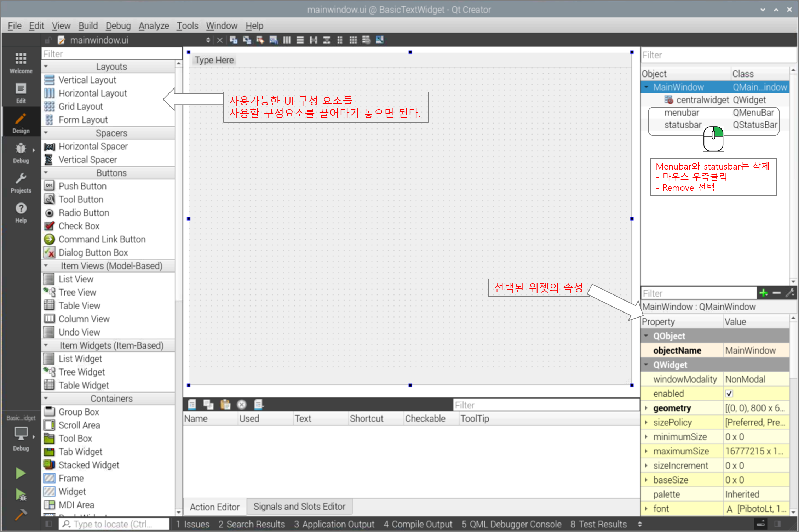799x532 pixels.
Task: Click Type Here menu placeholder
Action: point(214,60)
